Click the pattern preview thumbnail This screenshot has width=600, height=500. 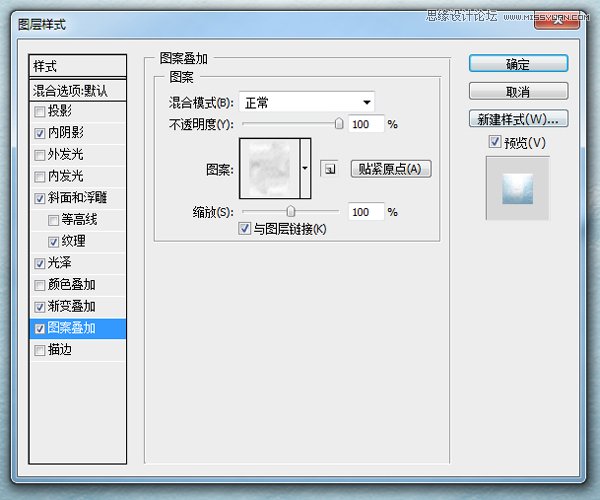(x=270, y=168)
